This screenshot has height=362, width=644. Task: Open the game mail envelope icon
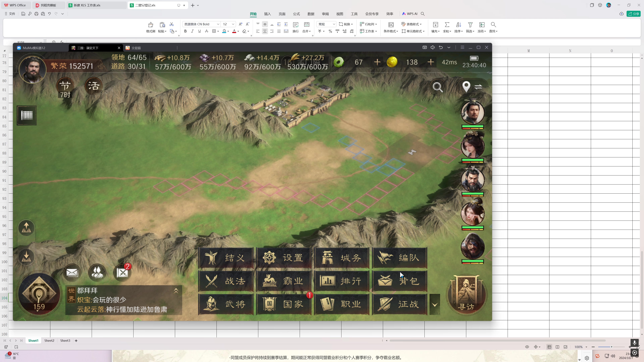coord(72,273)
